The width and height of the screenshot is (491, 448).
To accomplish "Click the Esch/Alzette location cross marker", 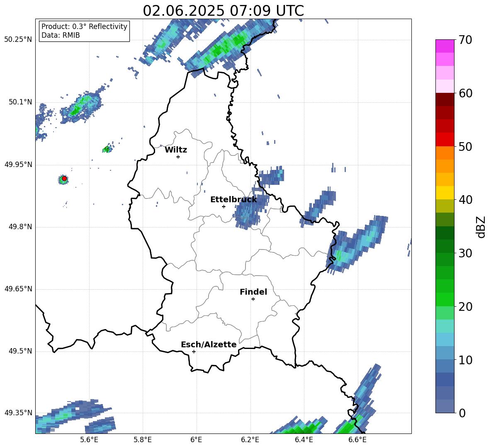I will pyautogui.click(x=194, y=351).
